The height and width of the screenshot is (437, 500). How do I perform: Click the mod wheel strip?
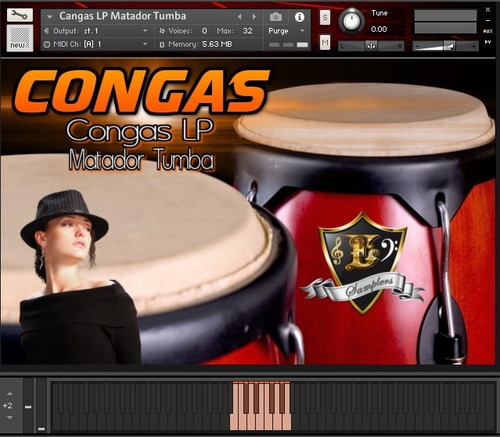pyautogui.click(x=41, y=405)
